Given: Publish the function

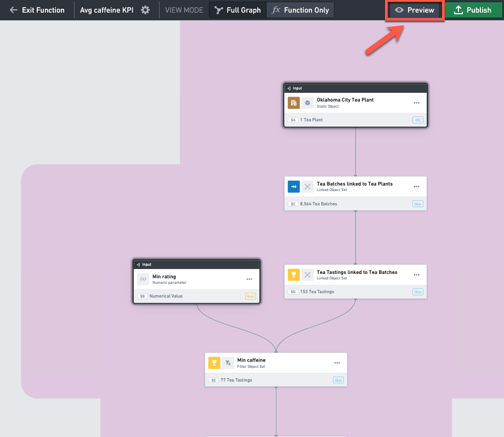Looking at the screenshot, I should tap(473, 10).
